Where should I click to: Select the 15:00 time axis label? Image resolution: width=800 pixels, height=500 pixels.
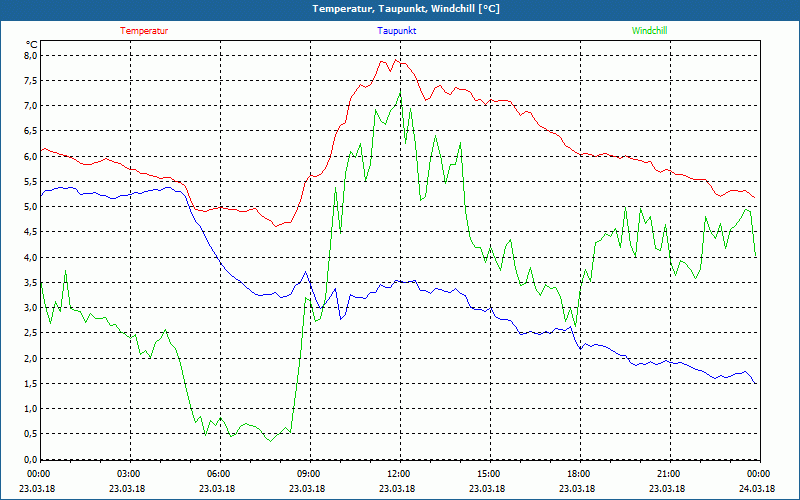point(489,474)
